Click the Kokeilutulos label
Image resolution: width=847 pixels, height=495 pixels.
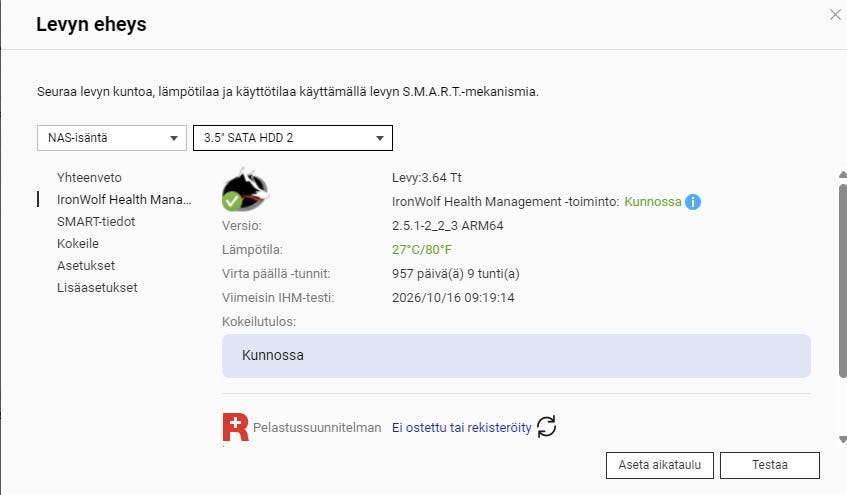coord(259,322)
